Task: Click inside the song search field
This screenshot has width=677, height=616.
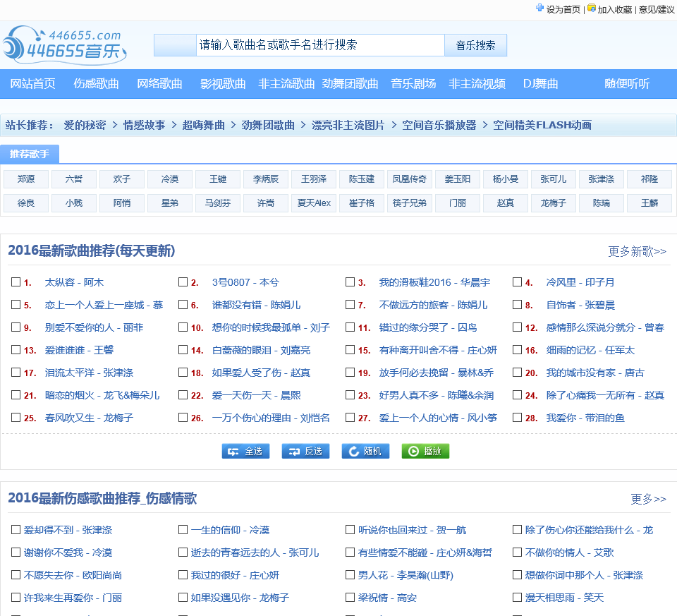Action: point(320,45)
